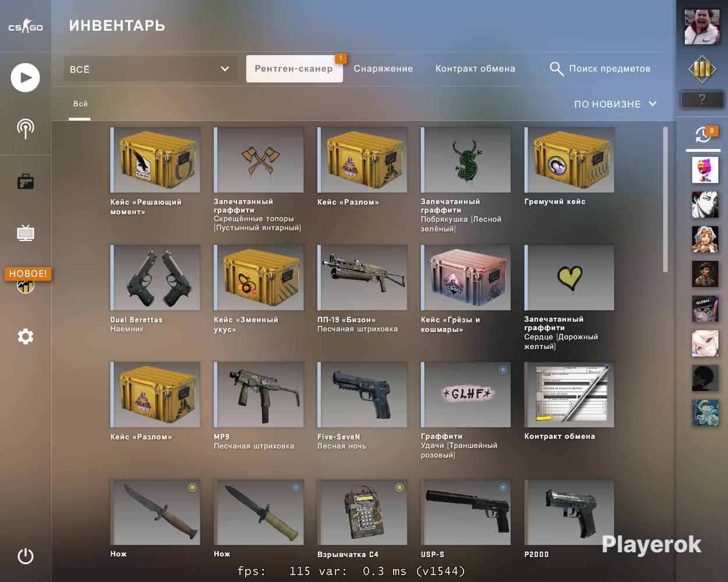Click the 'Кейс «Змеиный укус»' label text
Image resolution: width=728 pixels, height=582 pixels.
click(246, 325)
